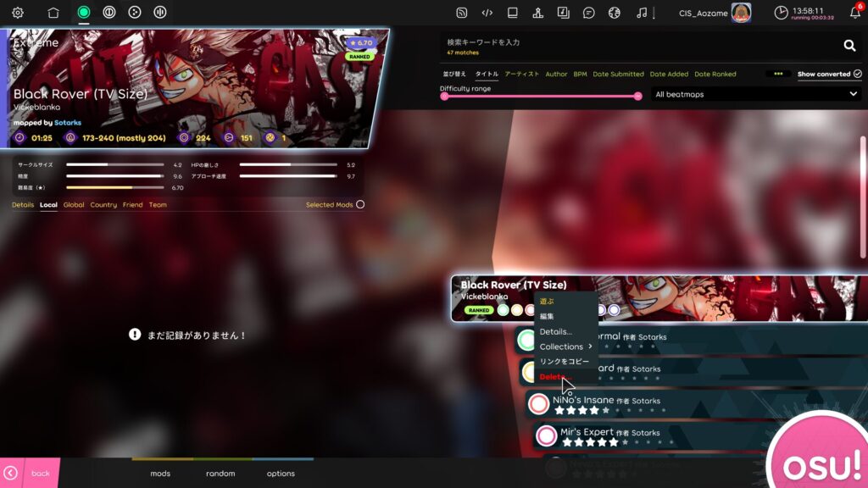Select the osu! standard ruleset icon
868x488 pixels.
pos(84,12)
